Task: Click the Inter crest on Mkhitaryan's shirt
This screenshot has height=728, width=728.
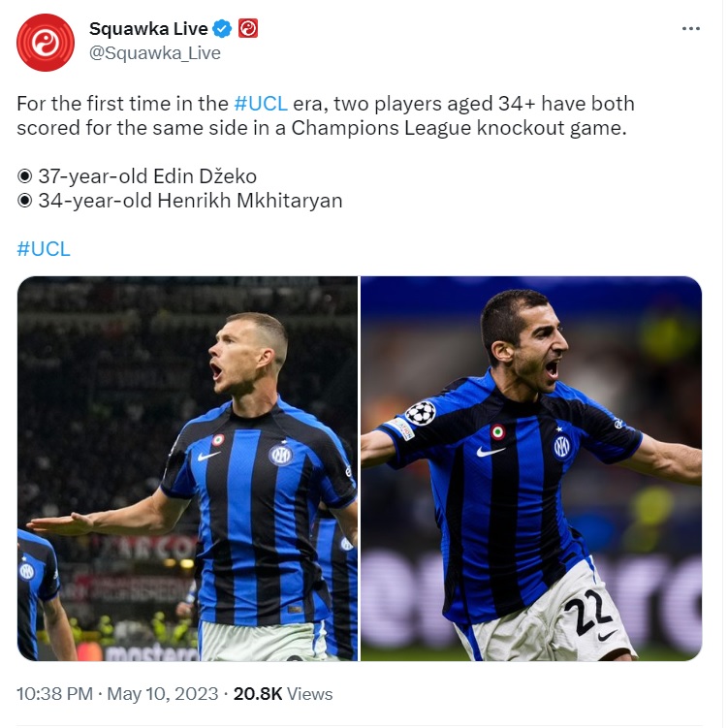Action: (x=562, y=447)
